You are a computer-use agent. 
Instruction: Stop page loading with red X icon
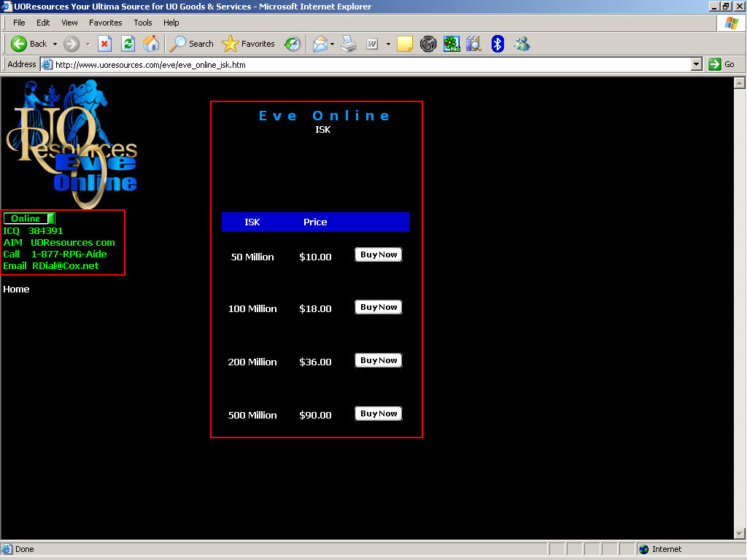point(104,44)
